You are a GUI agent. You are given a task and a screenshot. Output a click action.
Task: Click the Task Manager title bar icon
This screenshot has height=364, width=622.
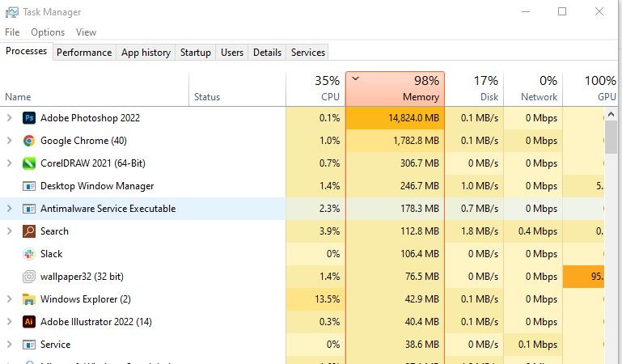point(12,12)
